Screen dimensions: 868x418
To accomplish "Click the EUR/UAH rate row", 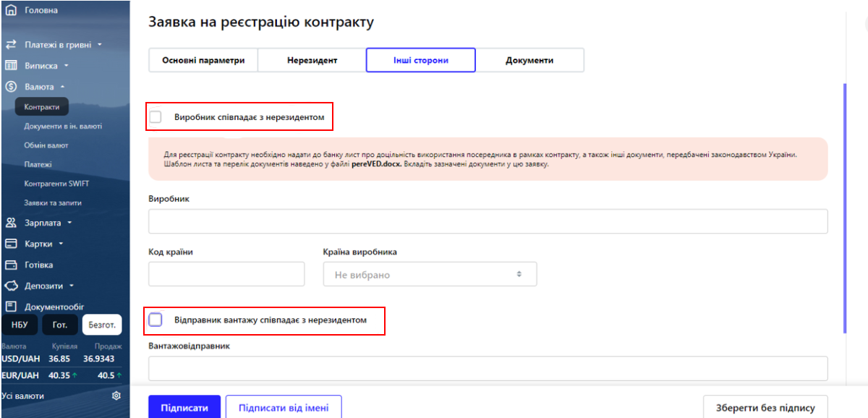I will coord(62,375).
